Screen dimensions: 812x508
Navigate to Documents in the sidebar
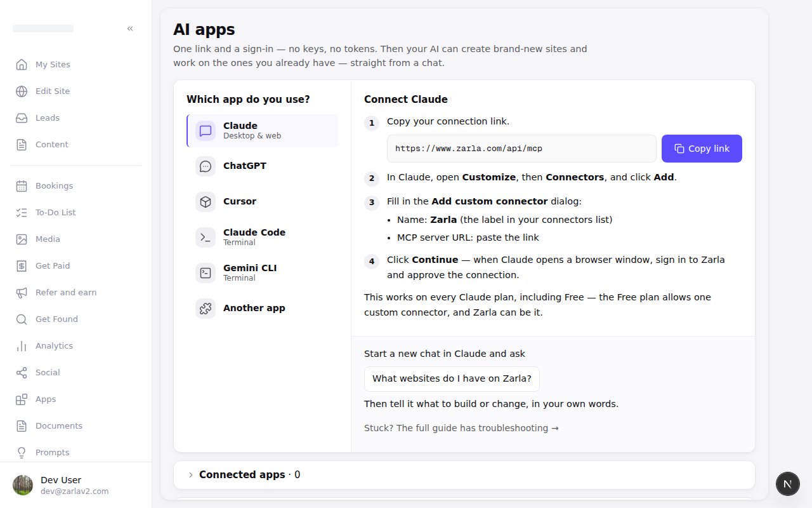76,426
